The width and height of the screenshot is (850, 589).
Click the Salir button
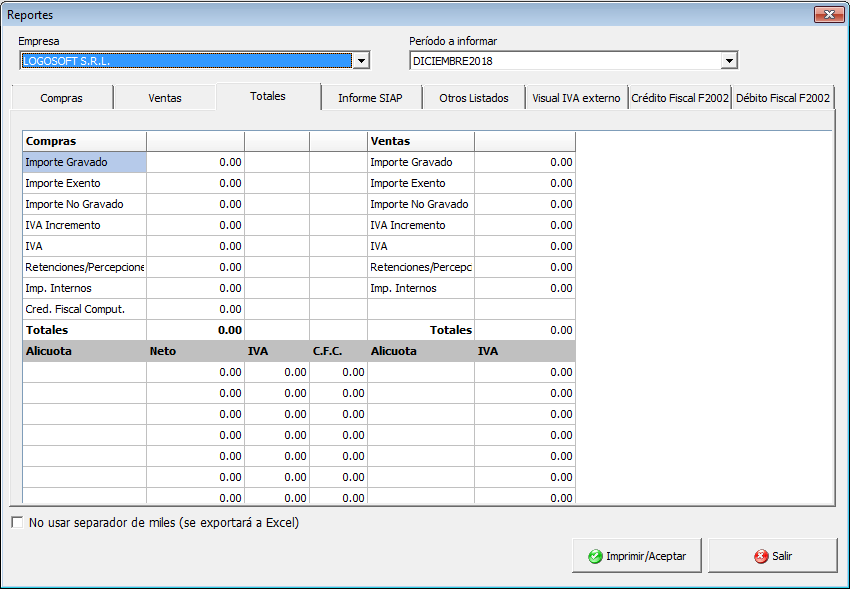[772, 556]
